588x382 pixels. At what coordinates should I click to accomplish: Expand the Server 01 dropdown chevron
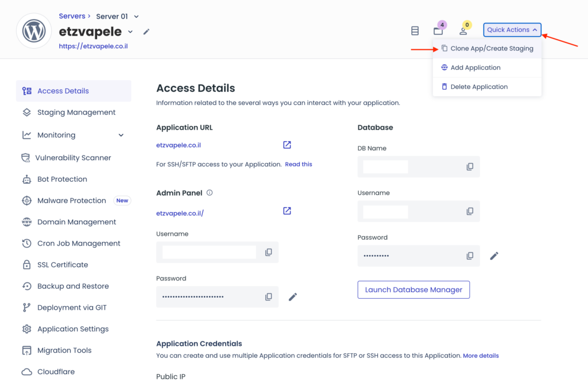pos(137,17)
